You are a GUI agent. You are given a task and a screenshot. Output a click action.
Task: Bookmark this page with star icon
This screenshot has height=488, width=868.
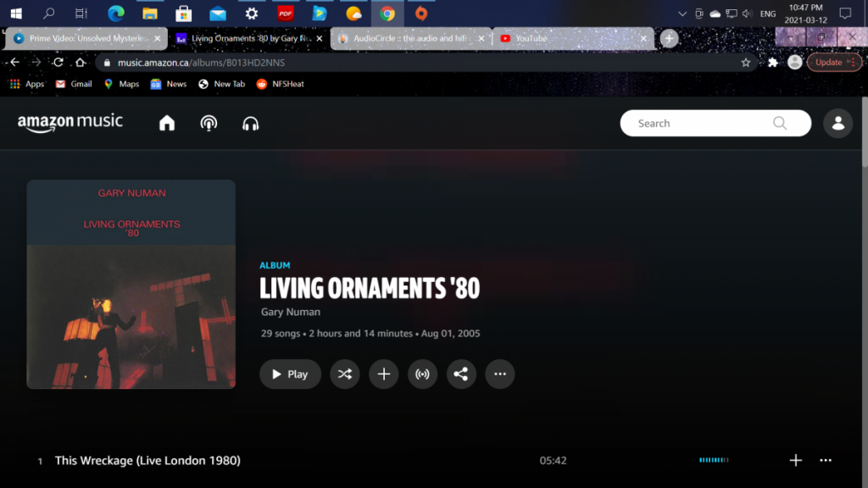(746, 63)
